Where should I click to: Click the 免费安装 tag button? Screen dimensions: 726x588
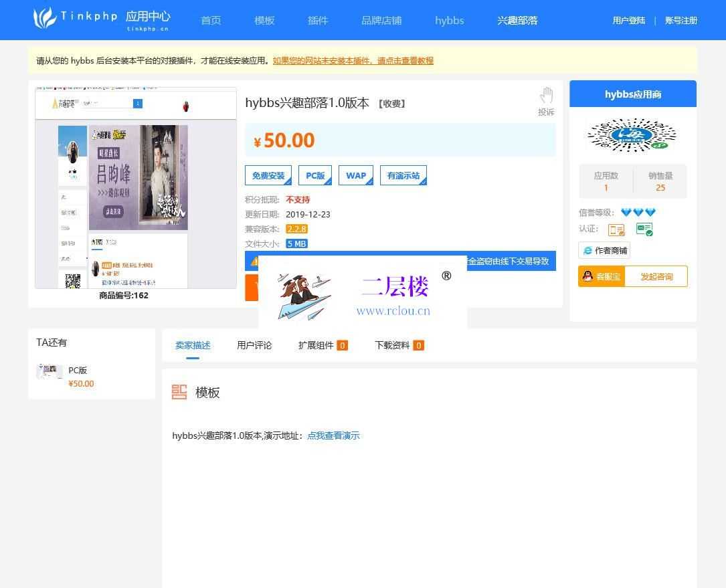click(268, 175)
